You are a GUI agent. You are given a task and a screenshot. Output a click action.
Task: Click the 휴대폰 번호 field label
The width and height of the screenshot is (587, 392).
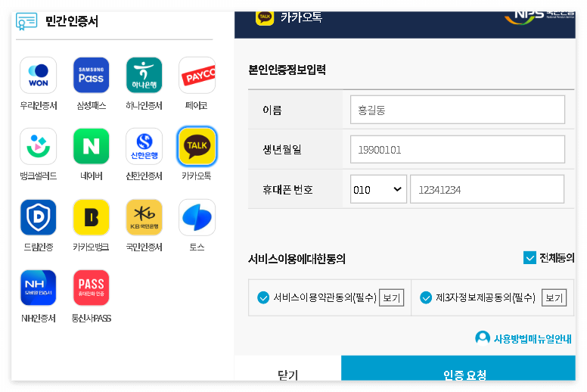(x=287, y=190)
